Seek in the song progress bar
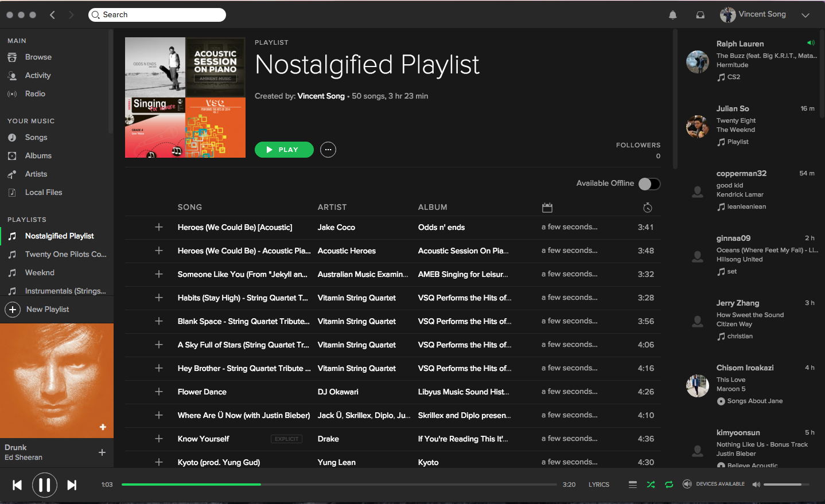The image size is (825, 504). coord(339,485)
